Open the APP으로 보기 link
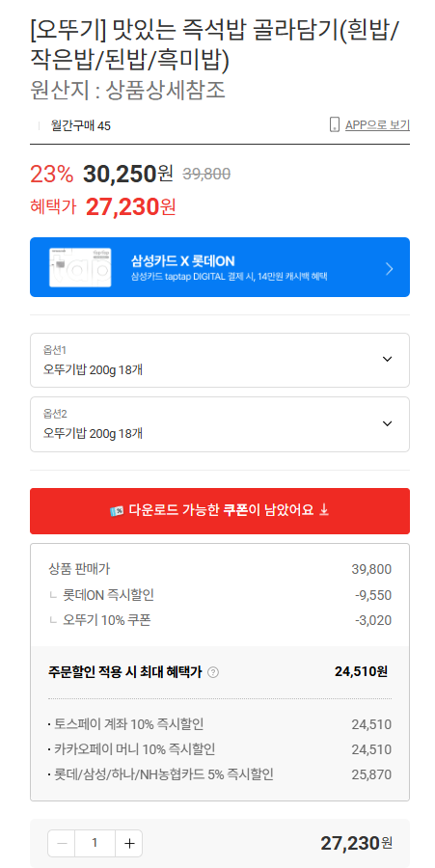The image size is (435, 868). pyautogui.click(x=377, y=125)
